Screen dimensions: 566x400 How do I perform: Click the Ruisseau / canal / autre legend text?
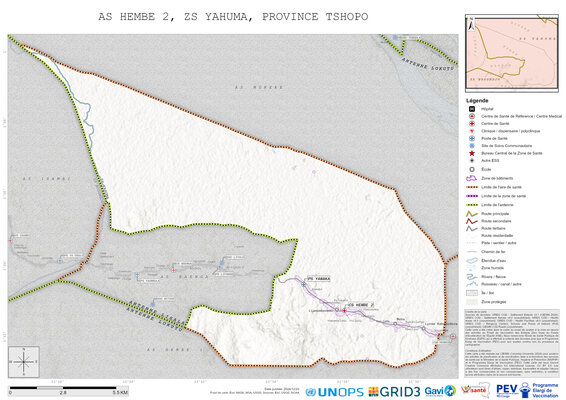click(501, 284)
